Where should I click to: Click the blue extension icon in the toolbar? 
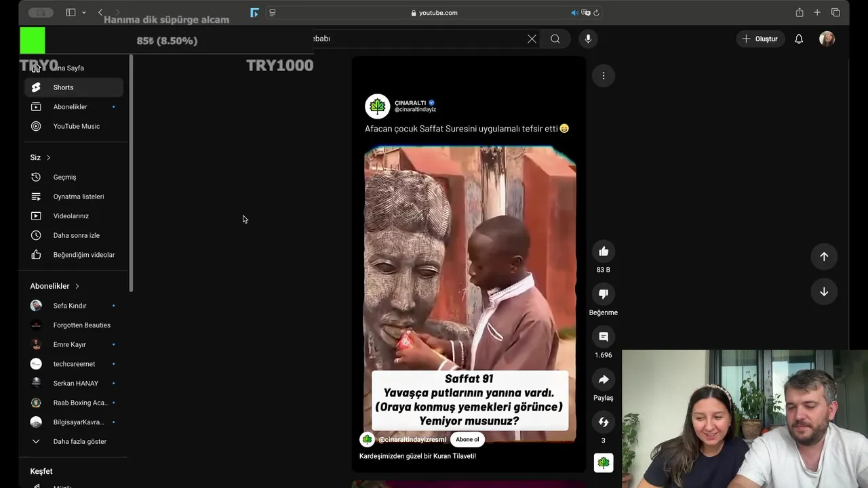pos(254,12)
